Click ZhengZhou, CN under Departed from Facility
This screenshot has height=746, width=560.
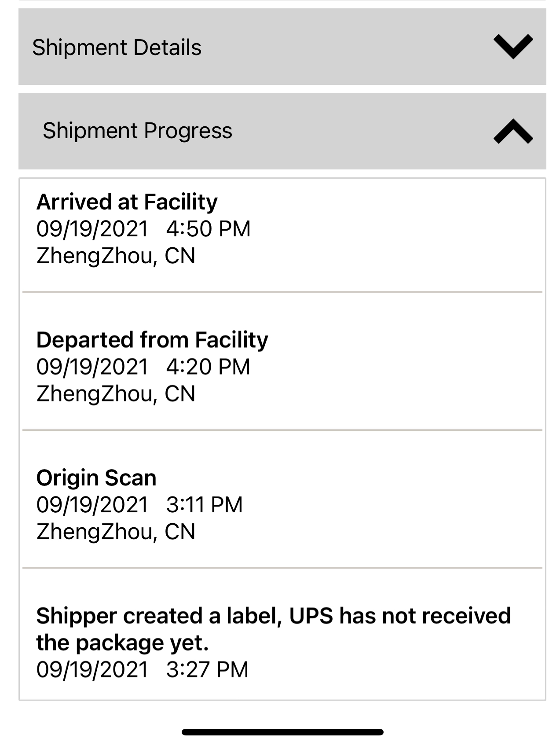pyautogui.click(x=116, y=393)
